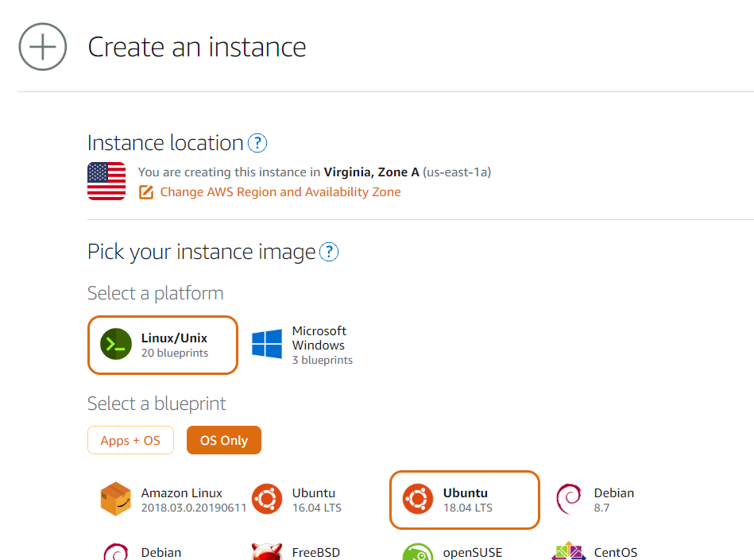This screenshot has width=754, height=560.
Task: Click the '3 blueprints' count text
Action: click(323, 360)
